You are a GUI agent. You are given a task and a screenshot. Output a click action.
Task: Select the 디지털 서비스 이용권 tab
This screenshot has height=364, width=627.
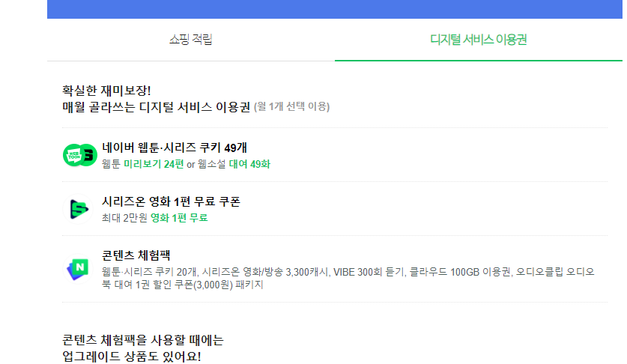coord(478,40)
